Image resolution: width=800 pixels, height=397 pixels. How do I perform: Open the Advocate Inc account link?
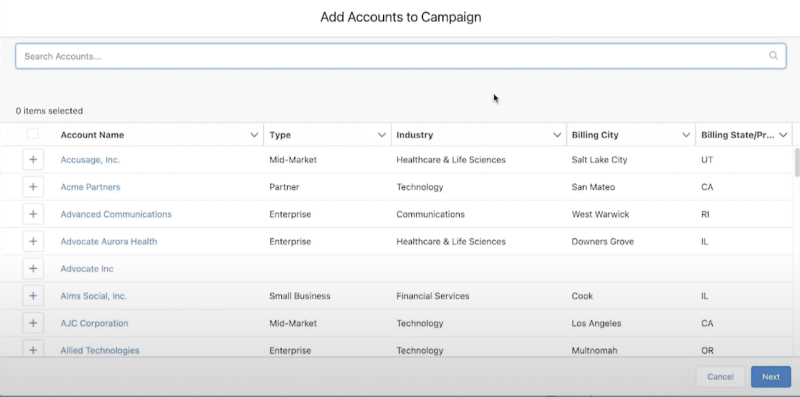87,268
